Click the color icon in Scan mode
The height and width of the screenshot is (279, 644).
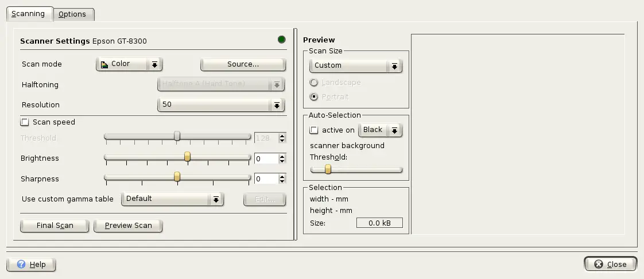click(104, 64)
